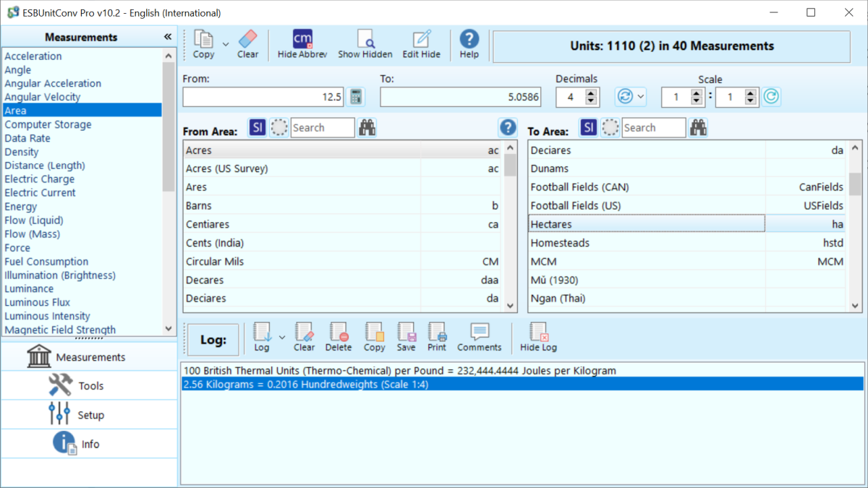This screenshot has width=868, height=488.
Task: Click Clear icon in log toolbar
Action: click(x=304, y=338)
